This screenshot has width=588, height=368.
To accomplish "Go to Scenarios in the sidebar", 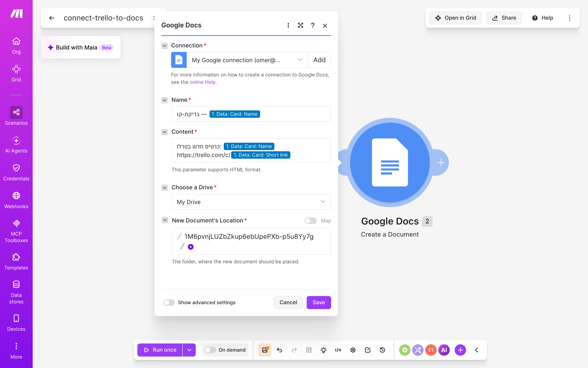I will coord(16,116).
